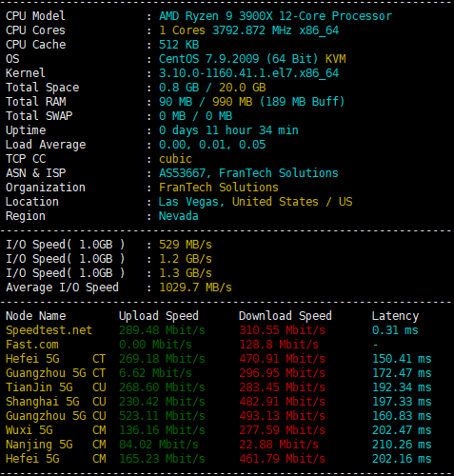Select Speedtest.net latency 0.31 ms
The width and height of the screenshot is (454, 476).
coord(395,330)
